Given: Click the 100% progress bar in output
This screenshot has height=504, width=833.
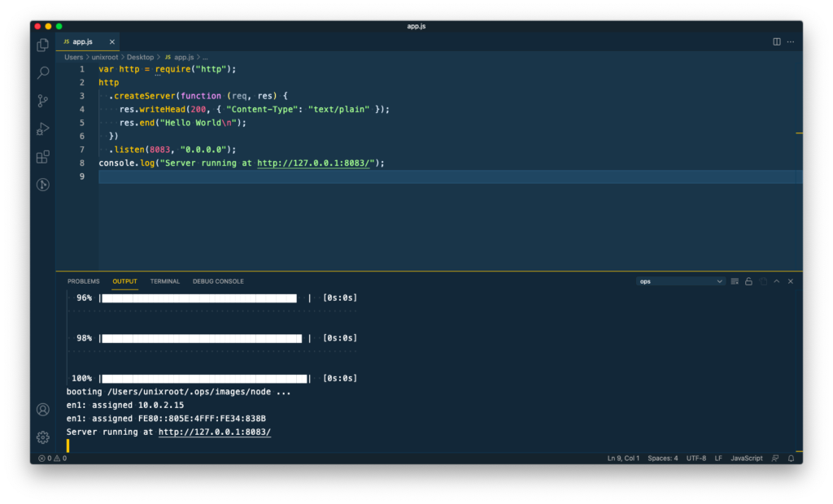Looking at the screenshot, I should pyautogui.click(x=204, y=379).
